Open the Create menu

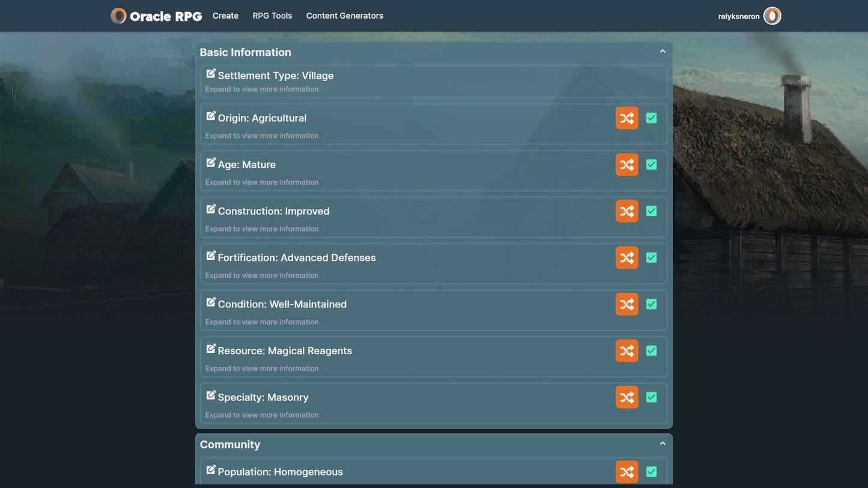pyautogui.click(x=225, y=16)
